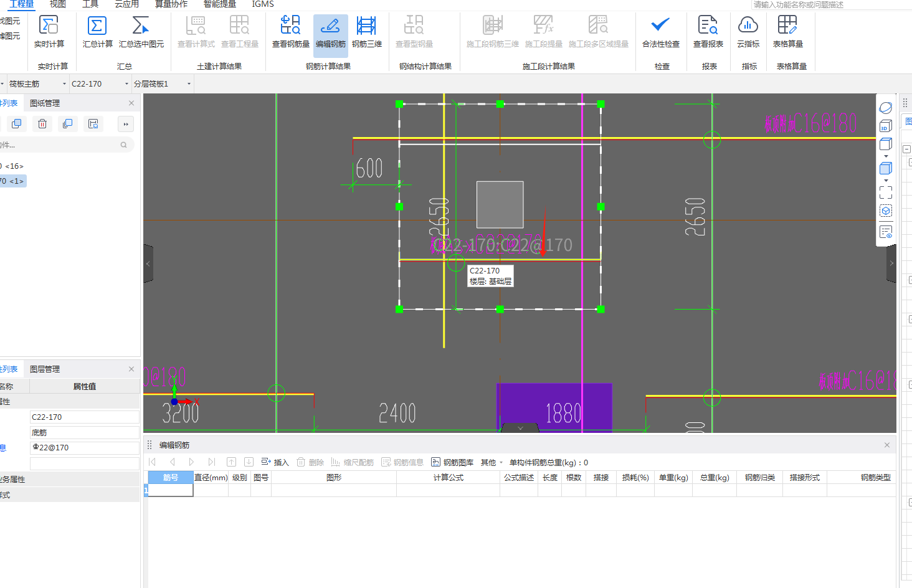The height and width of the screenshot is (588, 912).
Task: Open 查看钢筋量 tool
Action: click(290, 31)
